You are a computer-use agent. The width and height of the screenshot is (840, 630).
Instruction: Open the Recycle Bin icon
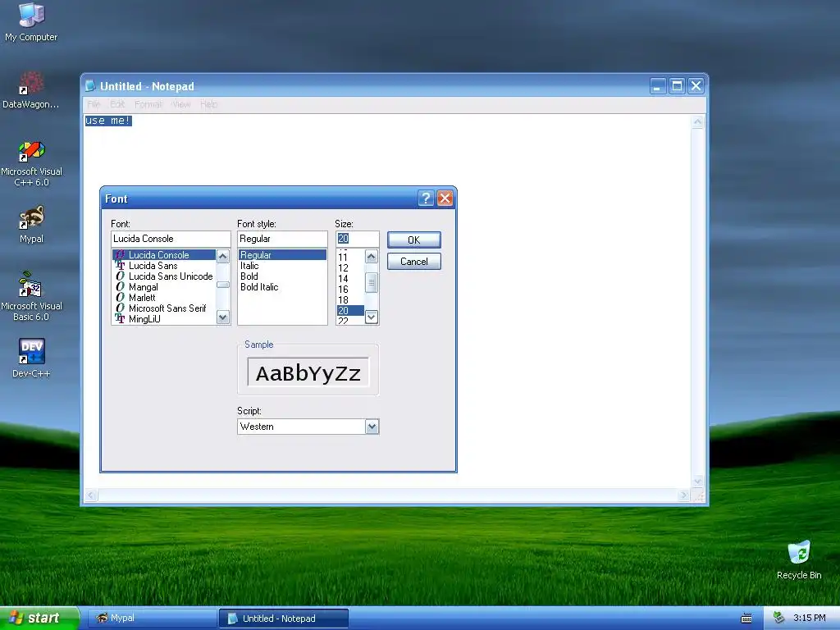pos(799,559)
